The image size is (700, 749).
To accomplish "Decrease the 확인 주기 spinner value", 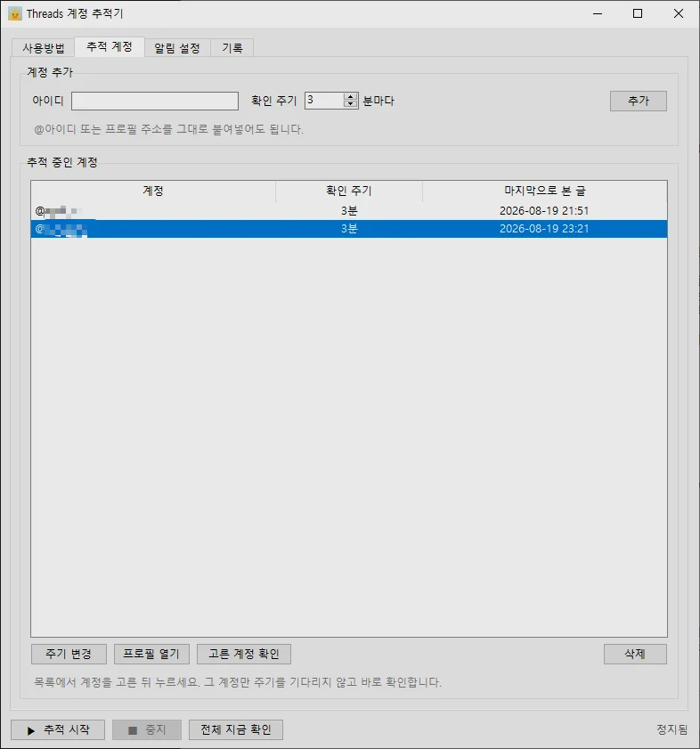I will [x=351, y=104].
